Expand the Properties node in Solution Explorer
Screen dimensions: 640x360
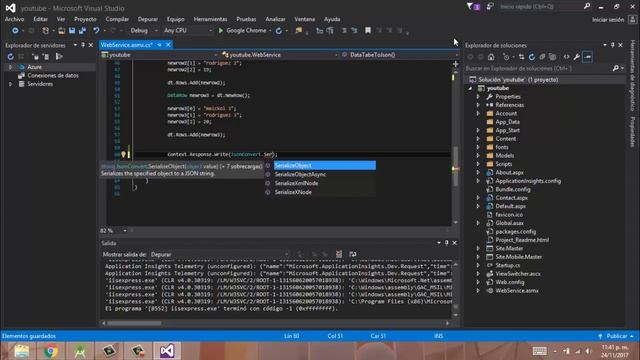pyautogui.click(x=478, y=97)
